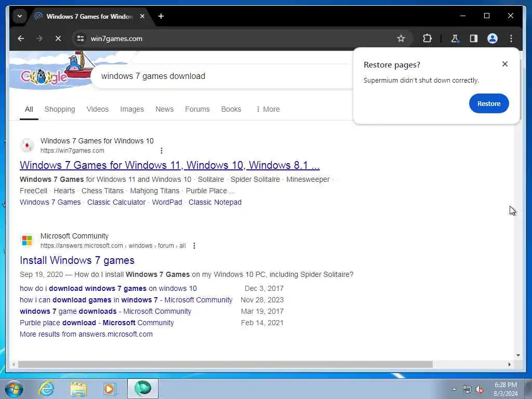
Task: Open Windows Media Player in taskbar
Action: pos(110,389)
